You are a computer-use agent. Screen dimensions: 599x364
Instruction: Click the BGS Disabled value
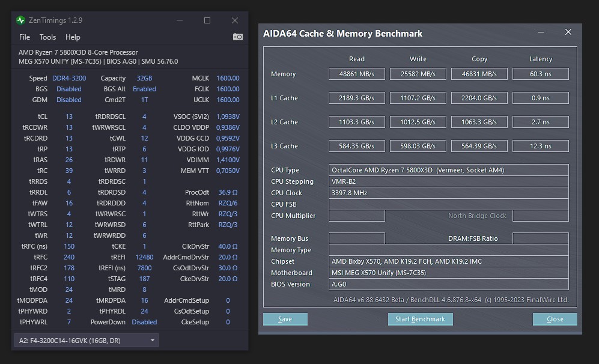(x=68, y=89)
